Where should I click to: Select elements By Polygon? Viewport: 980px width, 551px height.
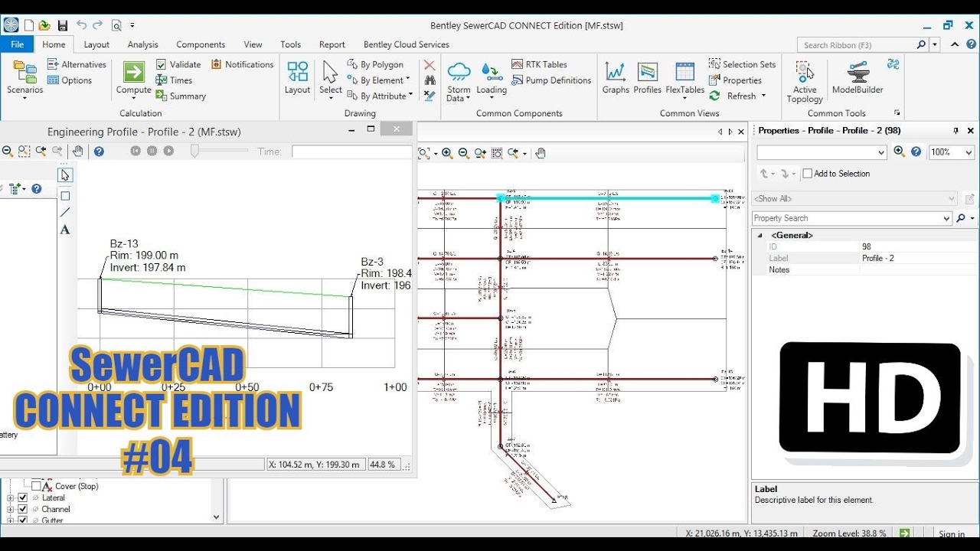click(375, 64)
